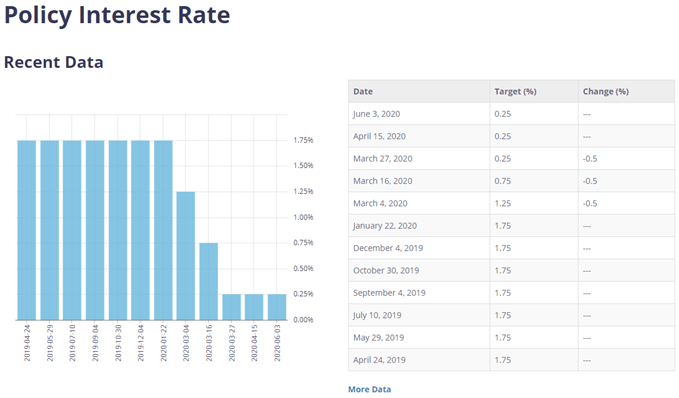Click the -0.5 change for March 27, 2020
The height and width of the screenshot is (398, 679).
tap(590, 159)
